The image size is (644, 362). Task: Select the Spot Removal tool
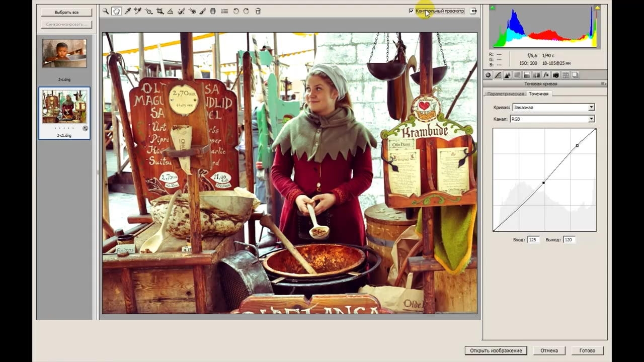click(181, 11)
